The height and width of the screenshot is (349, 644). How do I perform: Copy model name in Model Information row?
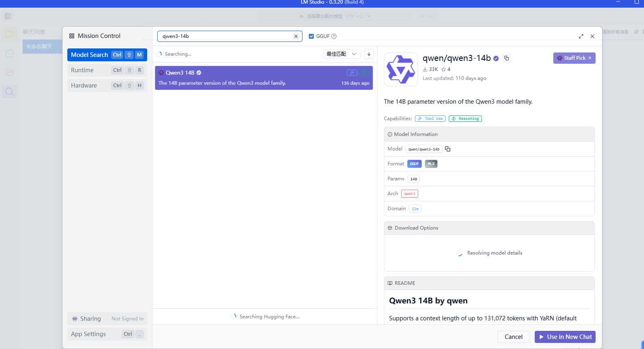pos(448,149)
